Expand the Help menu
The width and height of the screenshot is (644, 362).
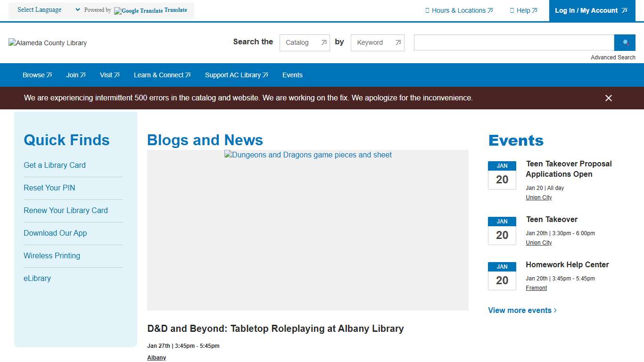(x=523, y=10)
